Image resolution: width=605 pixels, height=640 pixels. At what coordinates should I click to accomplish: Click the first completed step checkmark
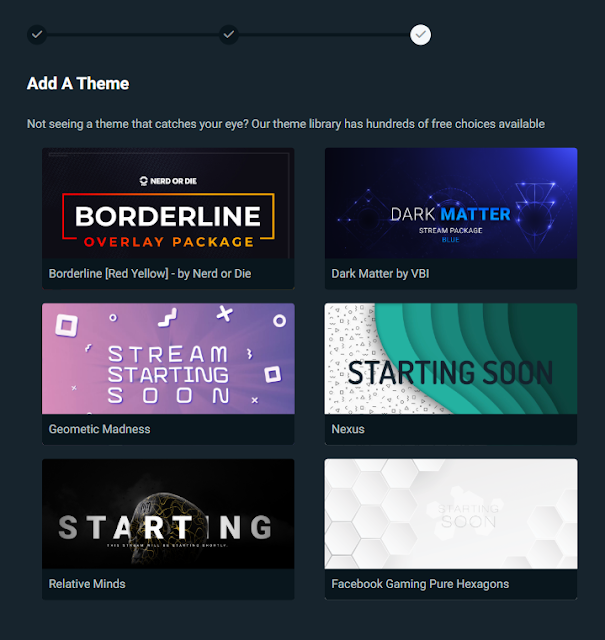tap(37, 35)
